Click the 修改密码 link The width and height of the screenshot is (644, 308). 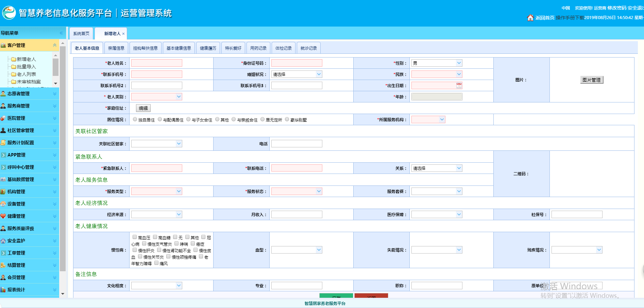[x=617, y=8]
